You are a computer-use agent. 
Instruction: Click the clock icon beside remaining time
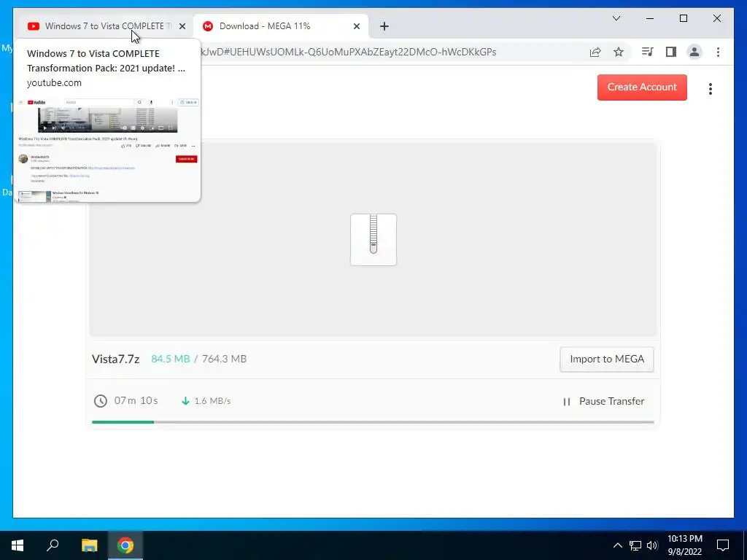[x=101, y=401]
